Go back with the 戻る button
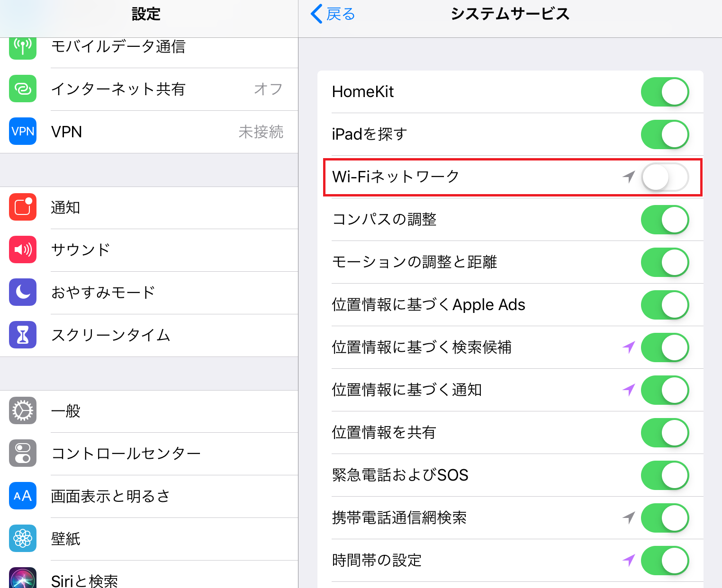The width and height of the screenshot is (722, 588). [x=333, y=14]
